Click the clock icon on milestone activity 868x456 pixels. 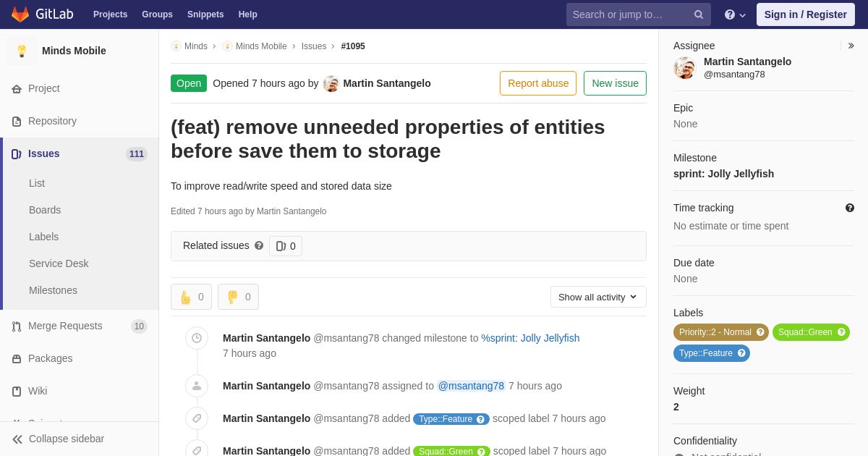click(197, 338)
